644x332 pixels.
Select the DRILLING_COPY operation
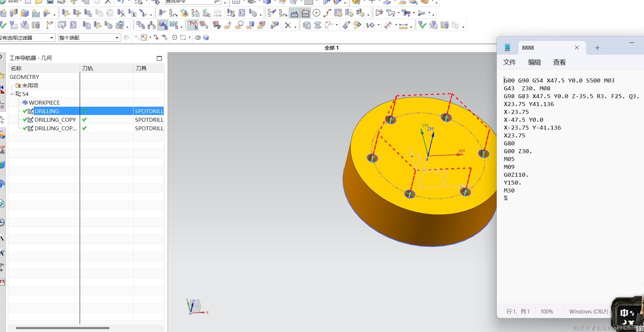point(55,120)
